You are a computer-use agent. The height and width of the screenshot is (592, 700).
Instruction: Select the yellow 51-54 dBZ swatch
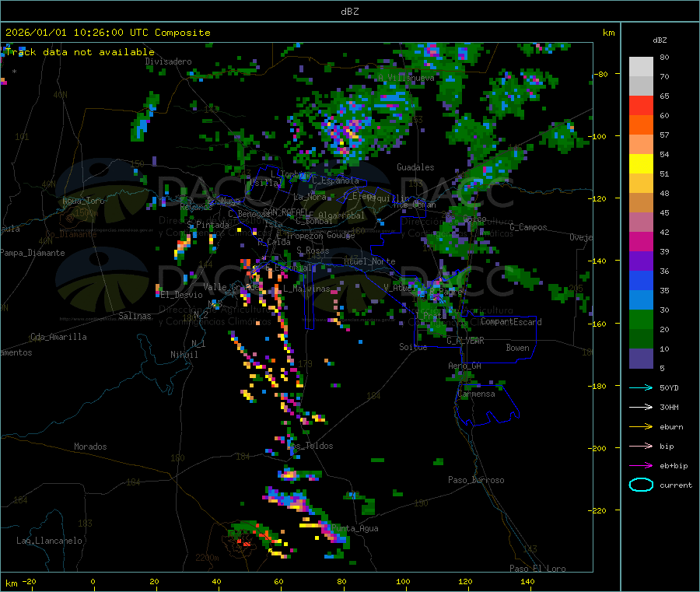point(641,164)
